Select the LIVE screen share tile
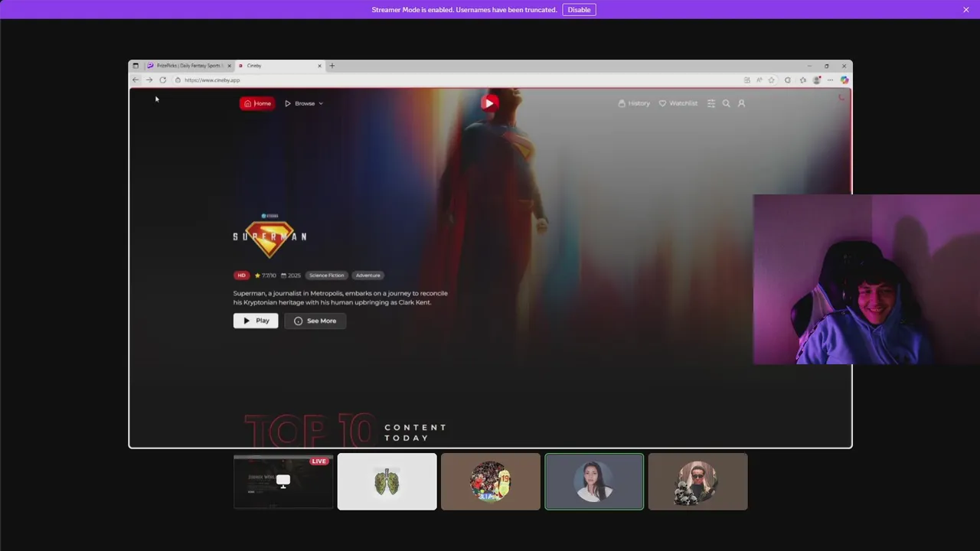The image size is (980, 551). pyautogui.click(x=283, y=481)
